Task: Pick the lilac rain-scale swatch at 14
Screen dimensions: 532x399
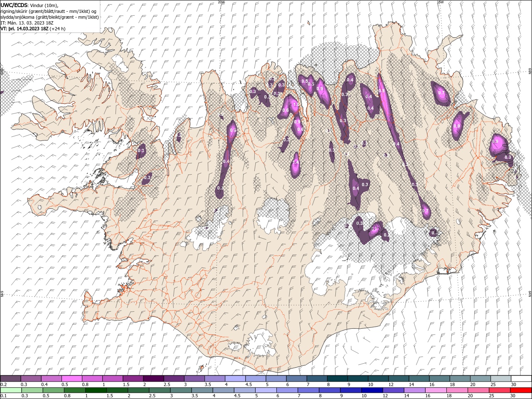Action: 414,390
